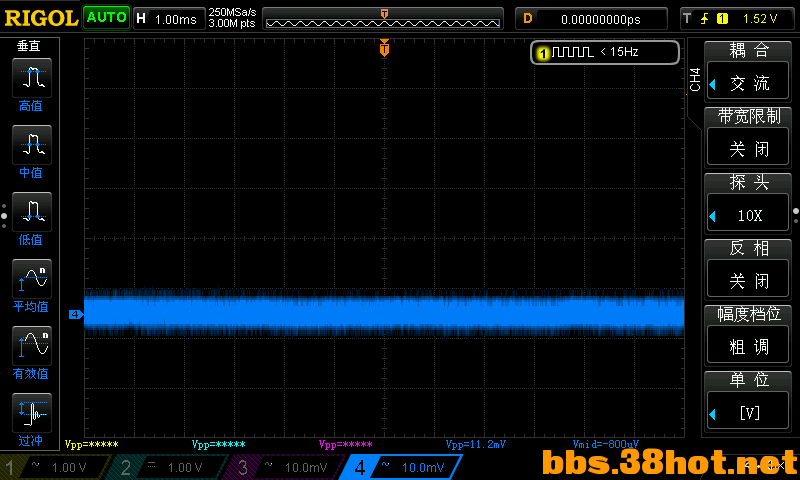Select the 过冲 overshoot measurement icon
This screenshot has width=800, height=480.
[x=32, y=413]
